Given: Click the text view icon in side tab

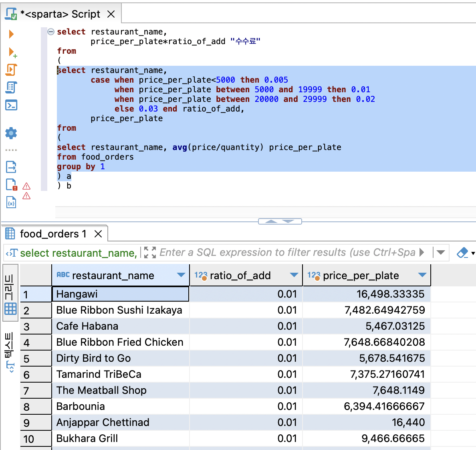Looking at the screenshot, I should click(10, 367).
